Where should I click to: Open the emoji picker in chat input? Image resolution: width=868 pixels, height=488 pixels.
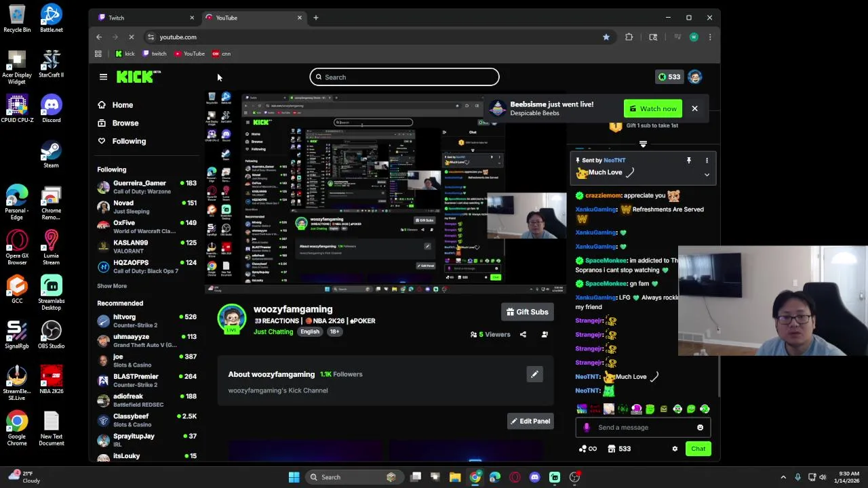tap(700, 428)
